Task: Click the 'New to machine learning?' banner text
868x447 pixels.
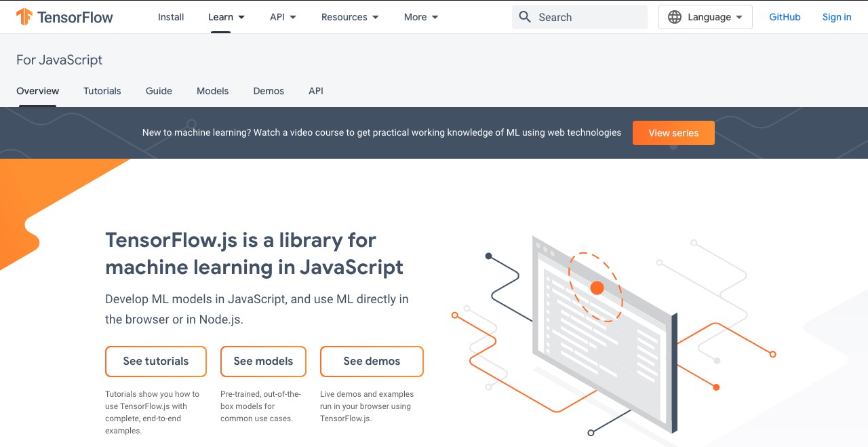Action: pos(382,133)
